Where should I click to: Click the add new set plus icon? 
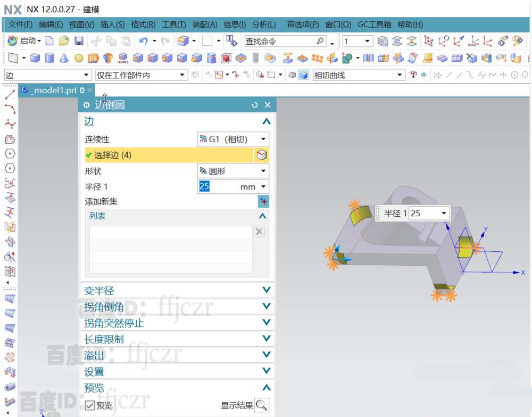pyautogui.click(x=263, y=201)
